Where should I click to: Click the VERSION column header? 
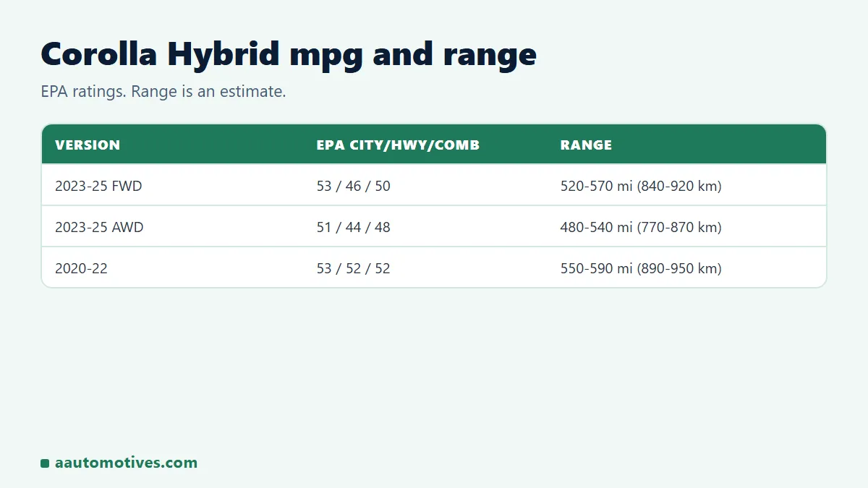[88, 145]
